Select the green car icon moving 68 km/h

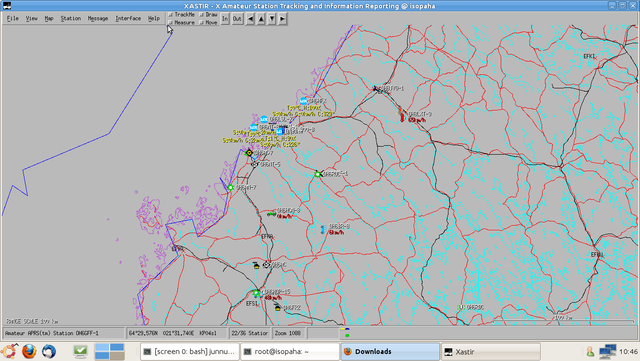271,213
